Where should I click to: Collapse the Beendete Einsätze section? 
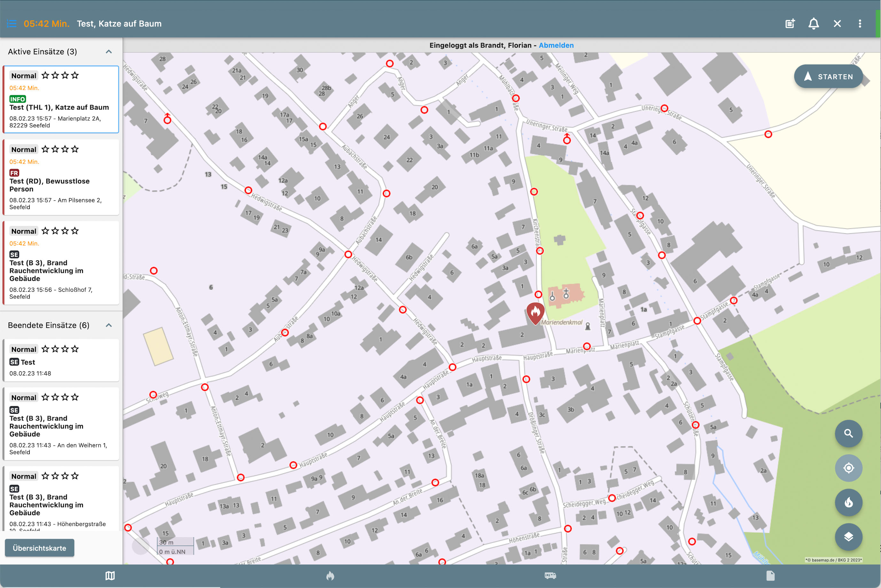[109, 325]
